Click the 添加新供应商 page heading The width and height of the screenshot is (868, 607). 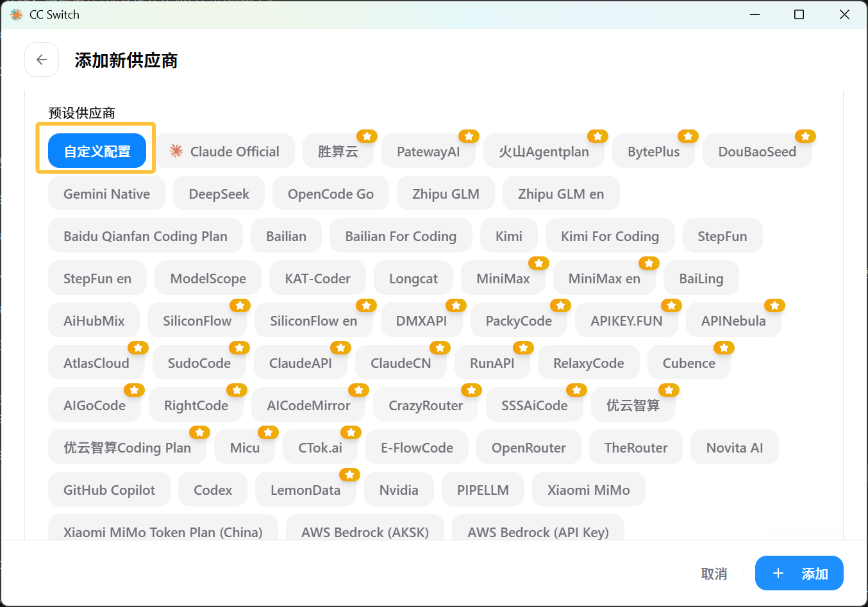click(x=126, y=60)
